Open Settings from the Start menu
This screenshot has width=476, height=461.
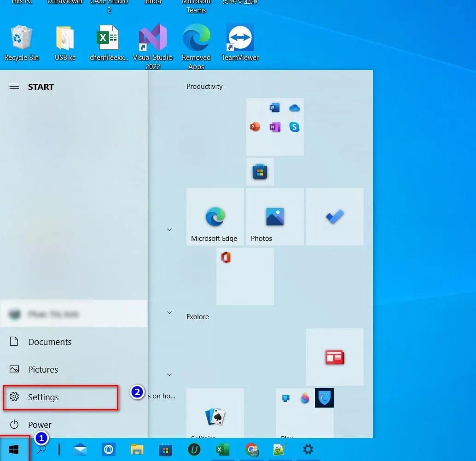(44, 397)
